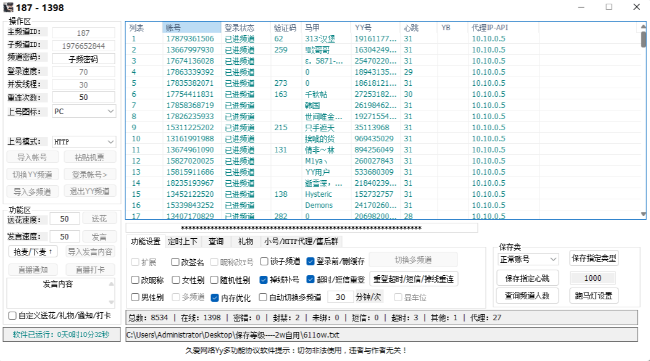Select account row 13452122520

point(382,194)
